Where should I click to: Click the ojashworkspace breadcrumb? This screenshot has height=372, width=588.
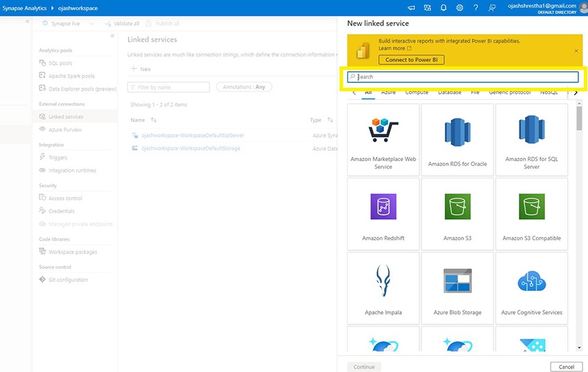pyautogui.click(x=78, y=8)
